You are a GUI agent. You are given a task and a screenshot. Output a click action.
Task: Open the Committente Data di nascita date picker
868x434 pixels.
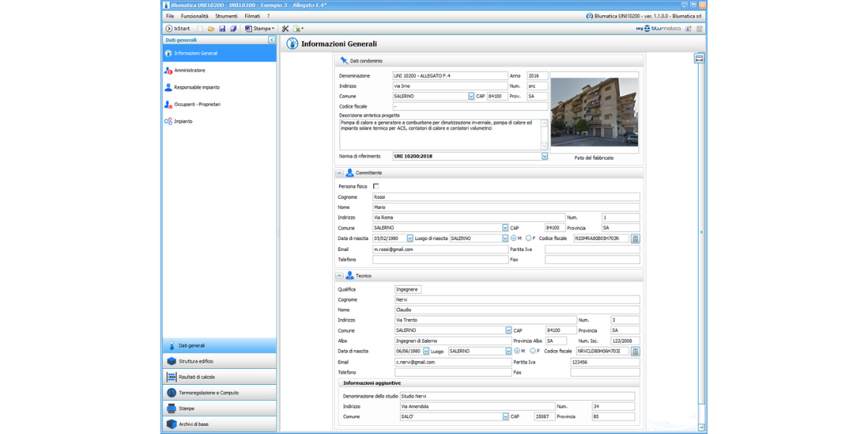pyautogui.click(x=410, y=238)
